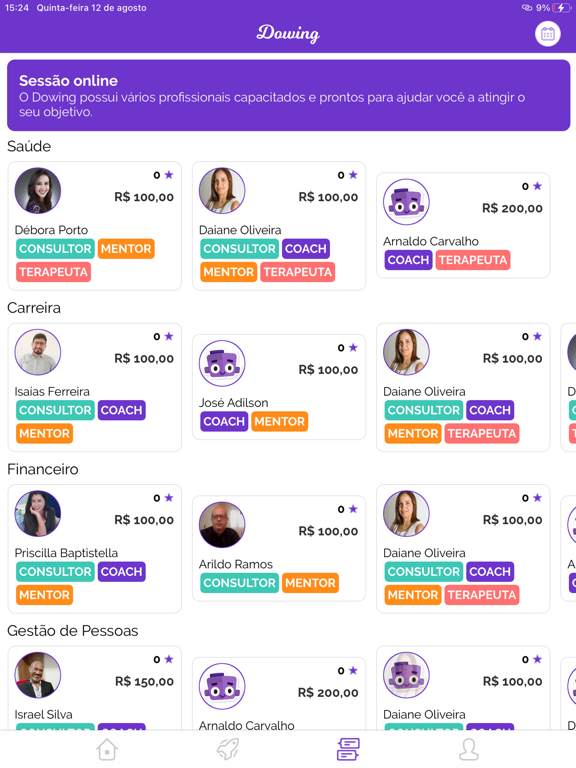Screen dimensions: 576x768
Task: Tap the Sessão online banner
Action: (288, 96)
